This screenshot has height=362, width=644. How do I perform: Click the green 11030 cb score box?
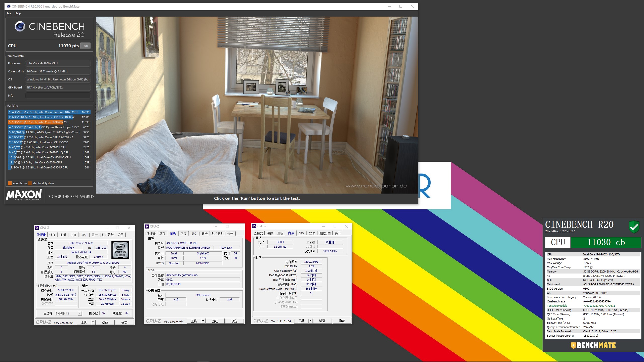coord(606,242)
